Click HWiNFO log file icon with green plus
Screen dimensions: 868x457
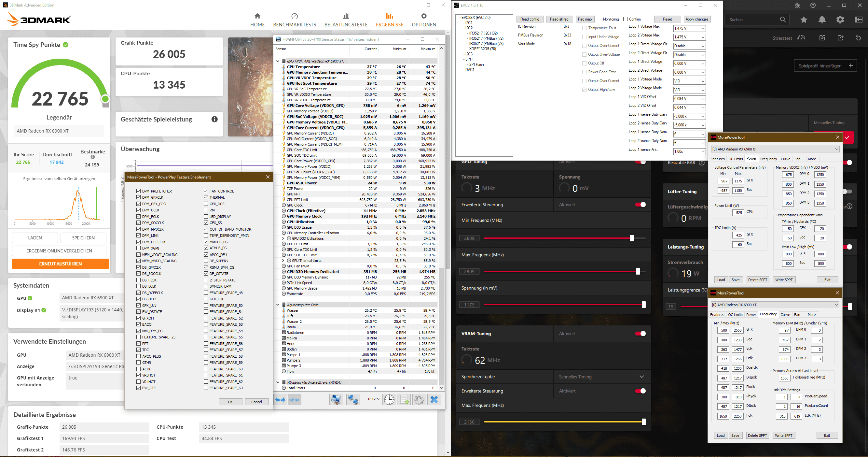pos(404,400)
